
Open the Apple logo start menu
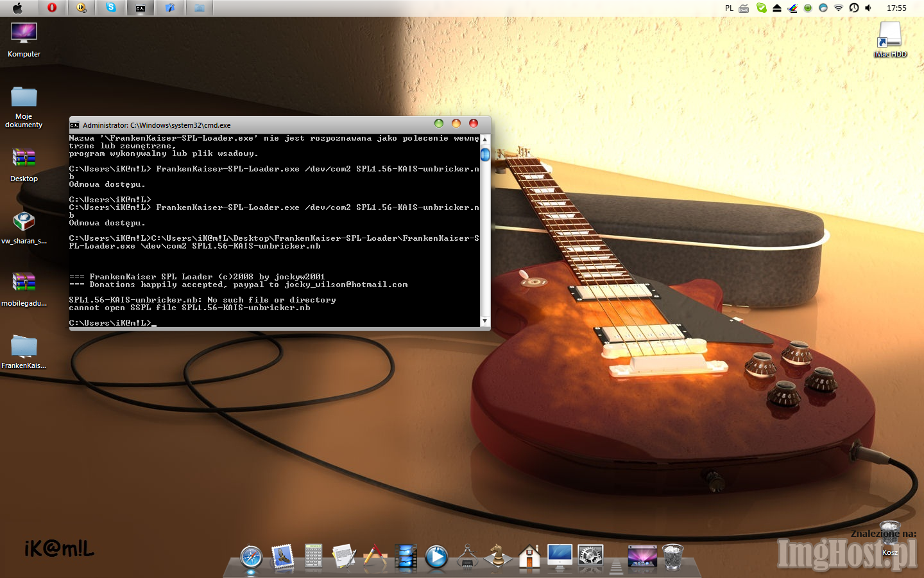click(x=17, y=8)
